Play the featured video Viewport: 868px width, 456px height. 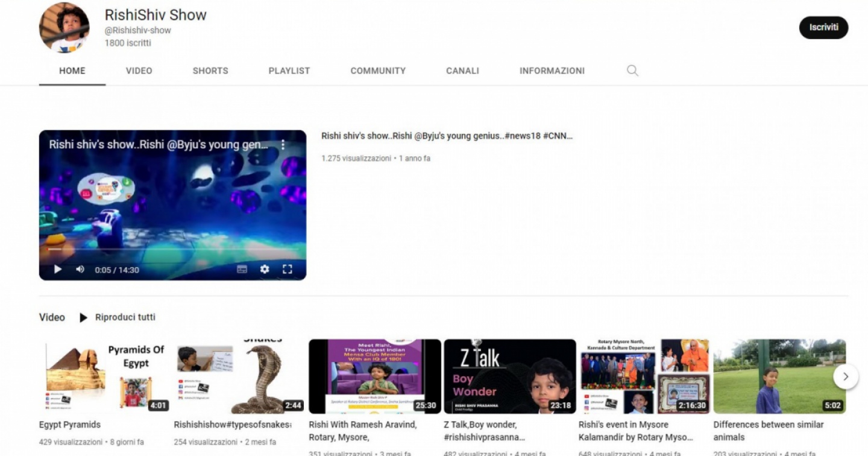[58, 270]
